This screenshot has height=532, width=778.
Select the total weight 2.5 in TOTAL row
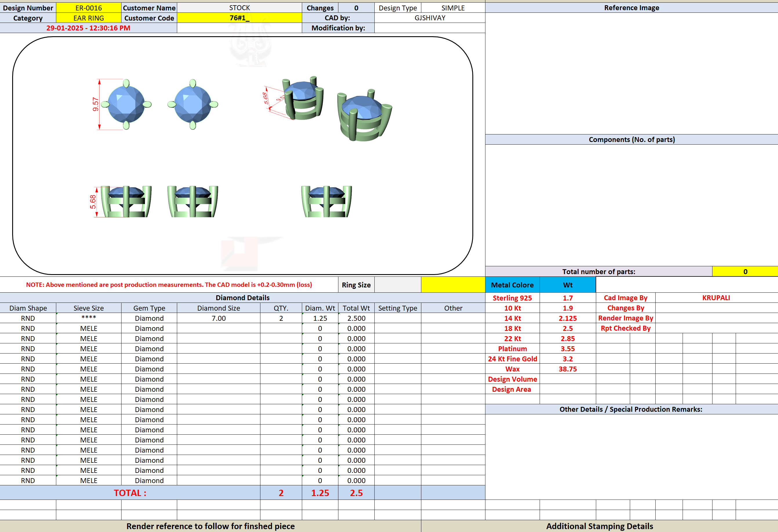coord(356,493)
